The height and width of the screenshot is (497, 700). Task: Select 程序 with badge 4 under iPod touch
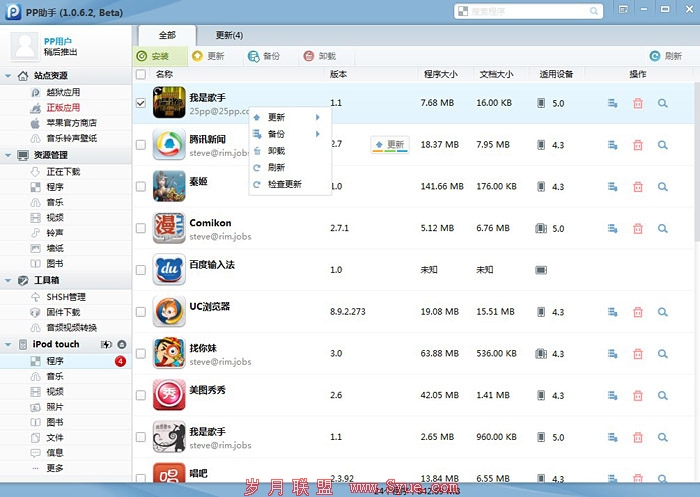[66, 361]
